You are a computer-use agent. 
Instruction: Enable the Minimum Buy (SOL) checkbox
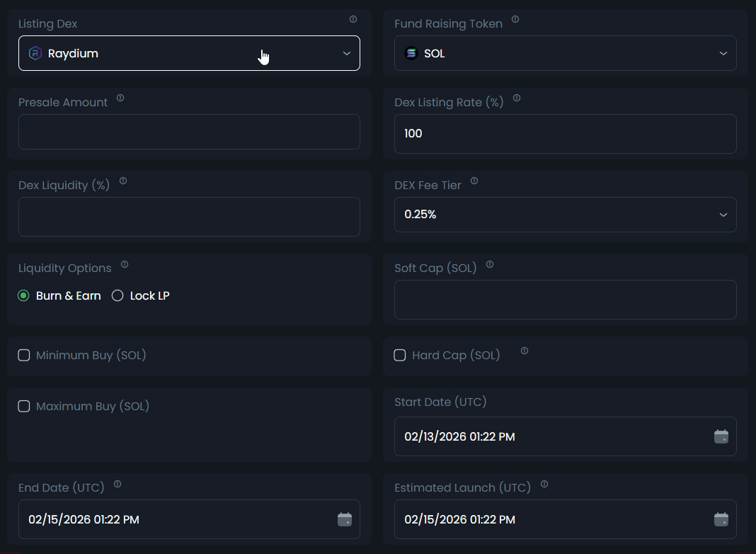[x=24, y=355]
